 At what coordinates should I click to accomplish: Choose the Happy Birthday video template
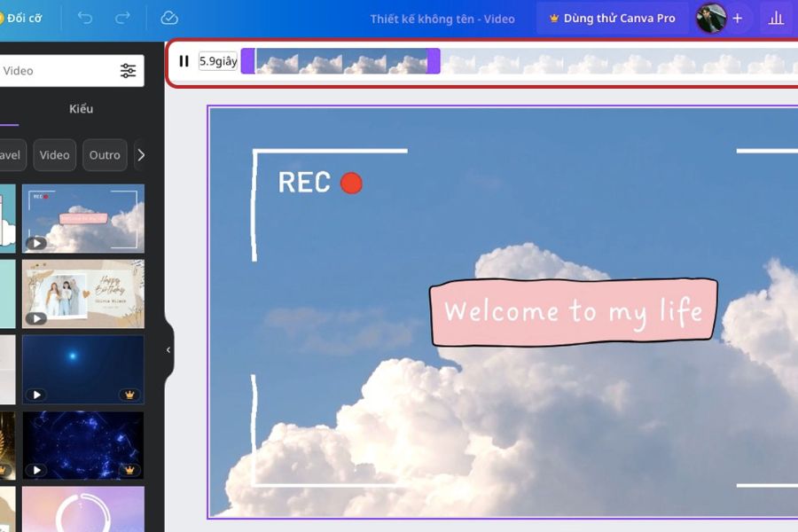pyautogui.click(x=83, y=293)
